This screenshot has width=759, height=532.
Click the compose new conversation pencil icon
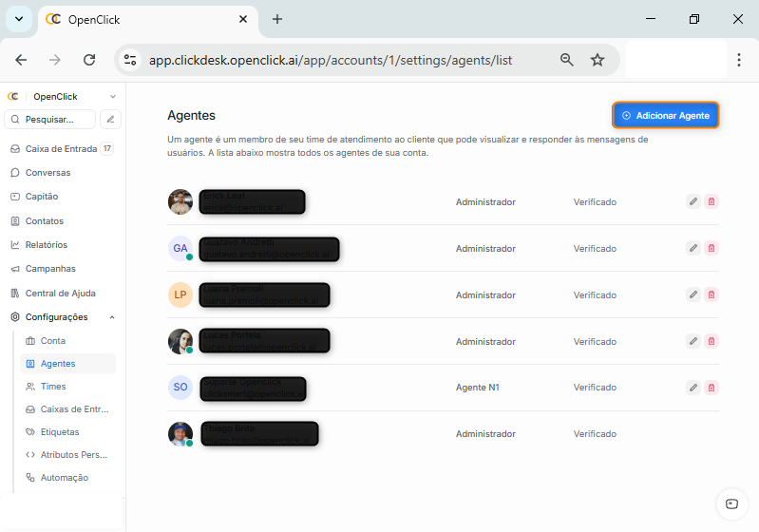(111, 120)
